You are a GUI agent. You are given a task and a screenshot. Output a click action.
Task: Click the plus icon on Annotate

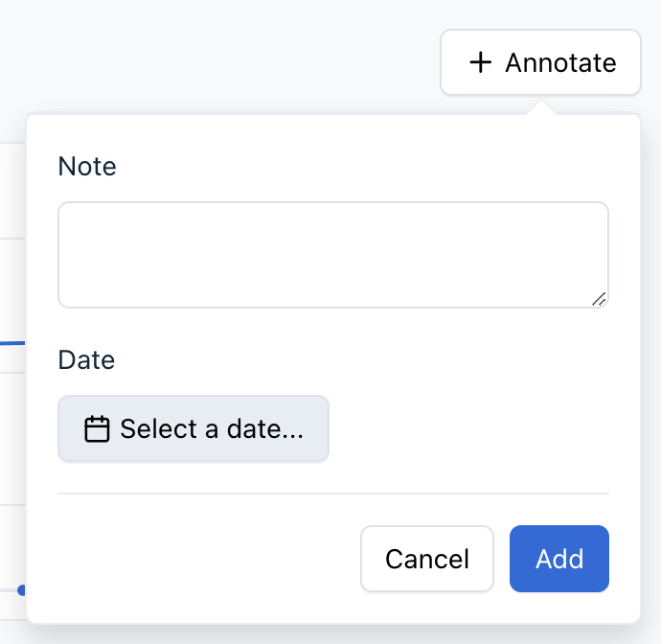[479, 63]
